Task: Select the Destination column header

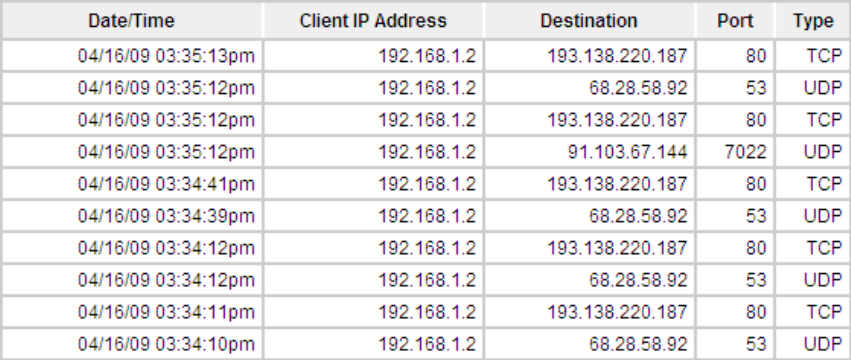Action: [589, 21]
